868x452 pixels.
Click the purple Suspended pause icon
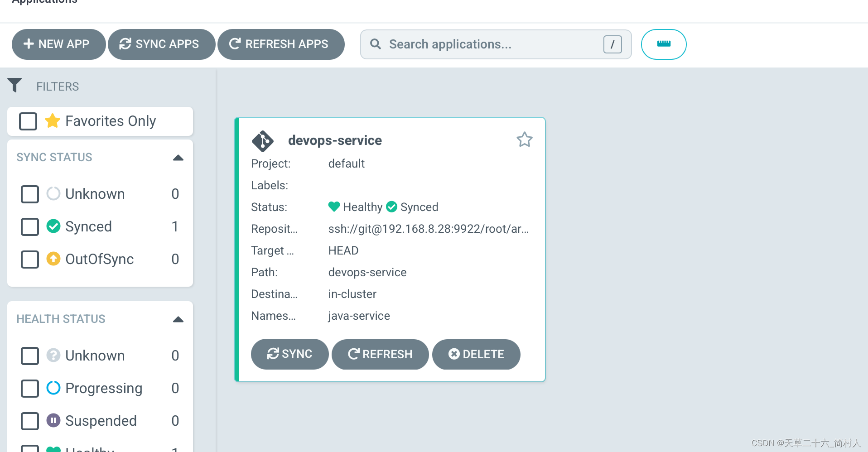click(x=53, y=420)
